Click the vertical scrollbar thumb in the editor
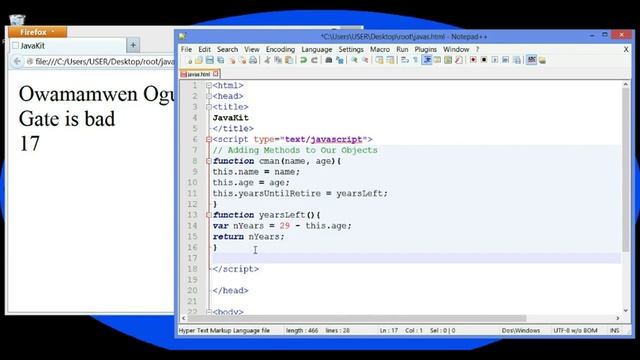Viewport: 640px width, 360px height. pos(626,169)
